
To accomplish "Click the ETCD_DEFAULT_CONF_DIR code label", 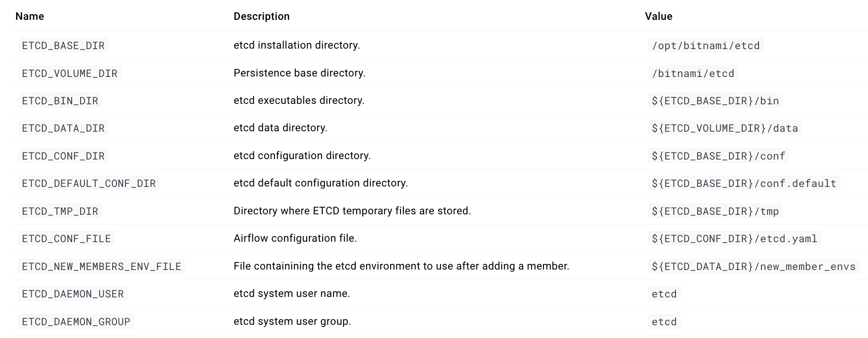I will coord(89,184).
